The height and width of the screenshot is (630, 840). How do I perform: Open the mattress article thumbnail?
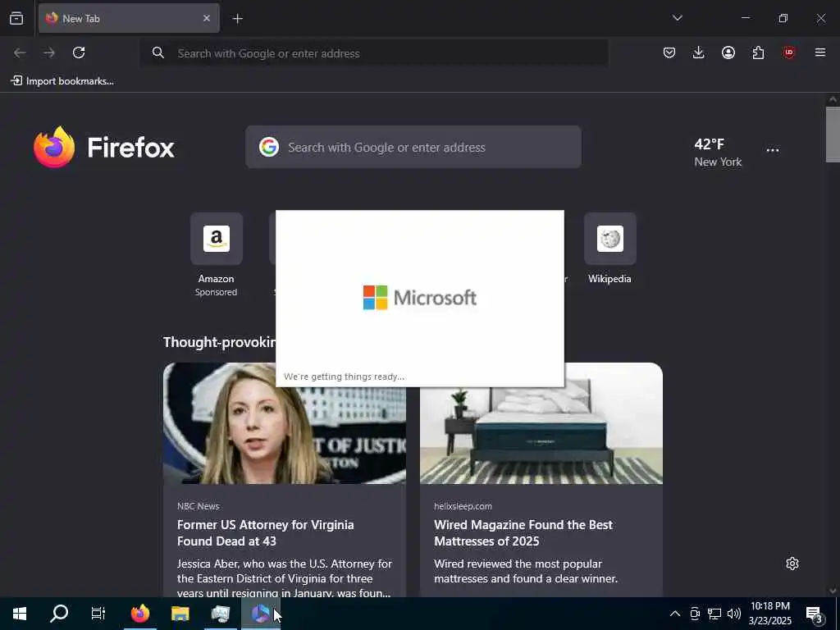pos(541,423)
